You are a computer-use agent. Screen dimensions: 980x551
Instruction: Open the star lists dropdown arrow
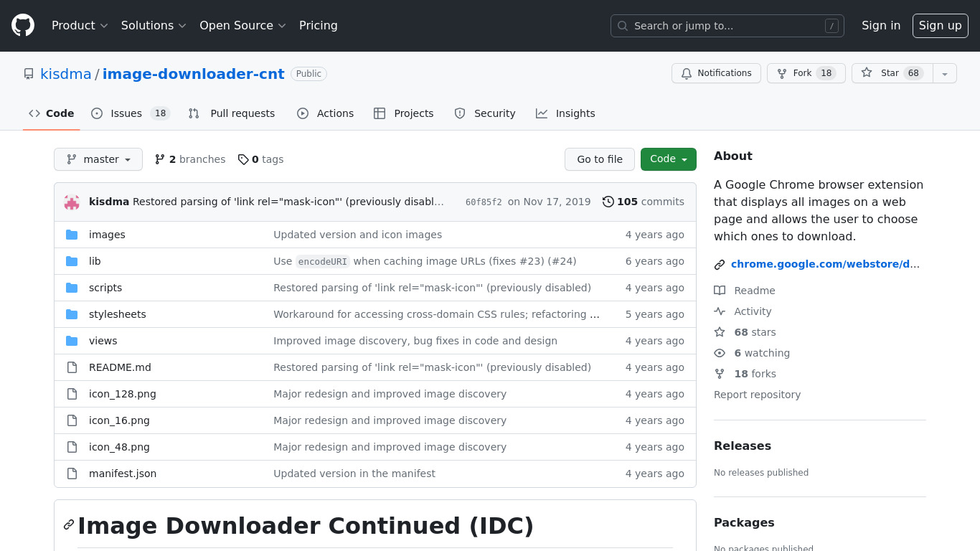tap(945, 73)
